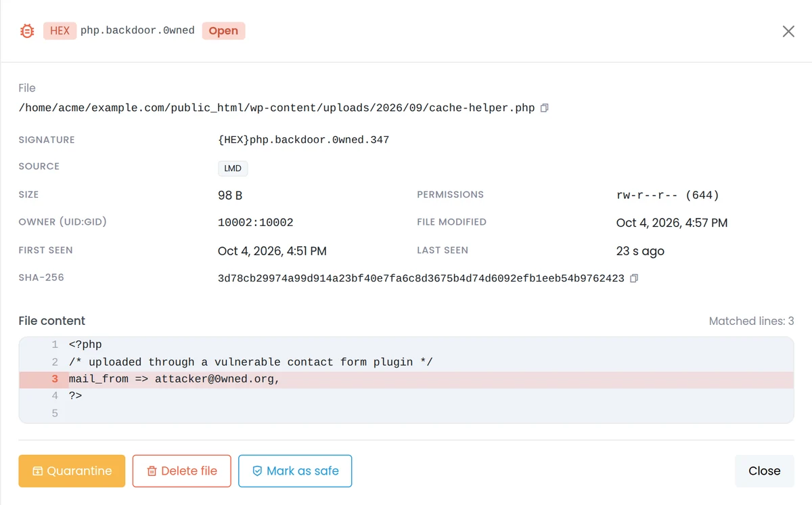Click the LAST SEEN field label
The height and width of the screenshot is (505, 812).
coord(443,250)
